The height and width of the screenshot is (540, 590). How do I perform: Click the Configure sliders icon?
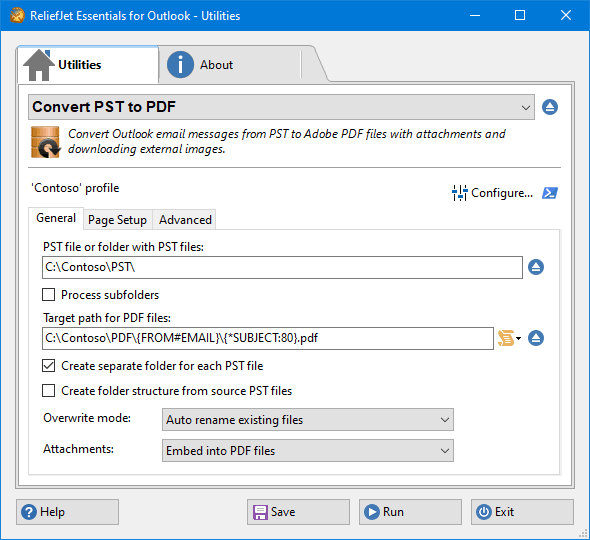(x=459, y=193)
